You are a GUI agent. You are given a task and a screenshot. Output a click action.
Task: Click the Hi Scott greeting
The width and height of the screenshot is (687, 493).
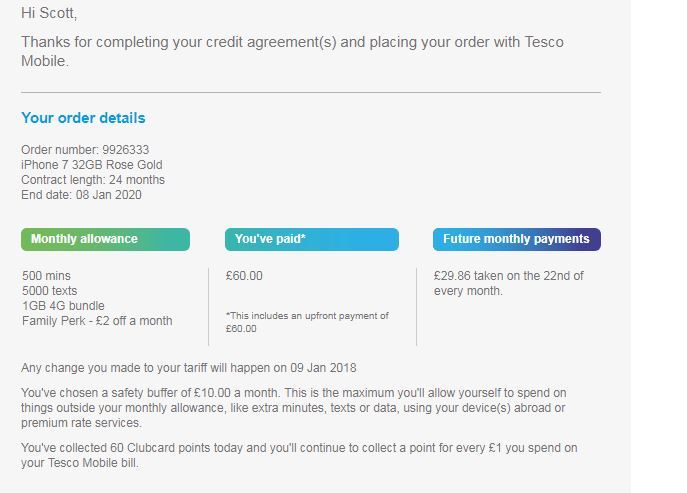pos(49,13)
